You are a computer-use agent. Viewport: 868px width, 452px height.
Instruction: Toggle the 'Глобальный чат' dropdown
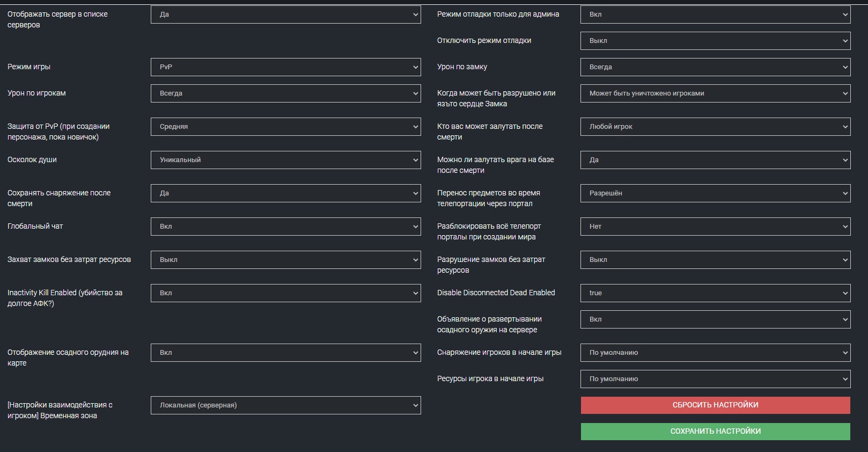pyautogui.click(x=285, y=227)
